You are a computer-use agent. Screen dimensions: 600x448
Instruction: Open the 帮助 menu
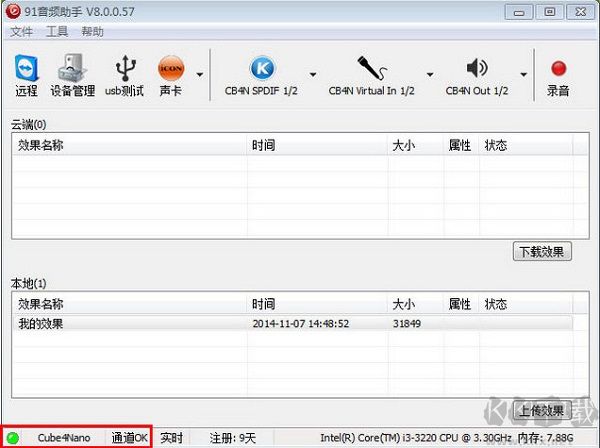(92, 31)
